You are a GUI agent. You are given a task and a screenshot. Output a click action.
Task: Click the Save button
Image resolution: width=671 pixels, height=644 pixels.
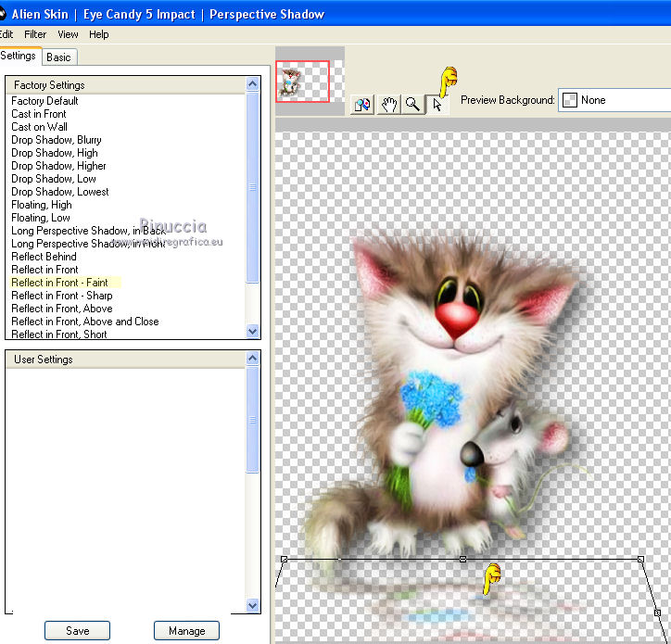78,631
